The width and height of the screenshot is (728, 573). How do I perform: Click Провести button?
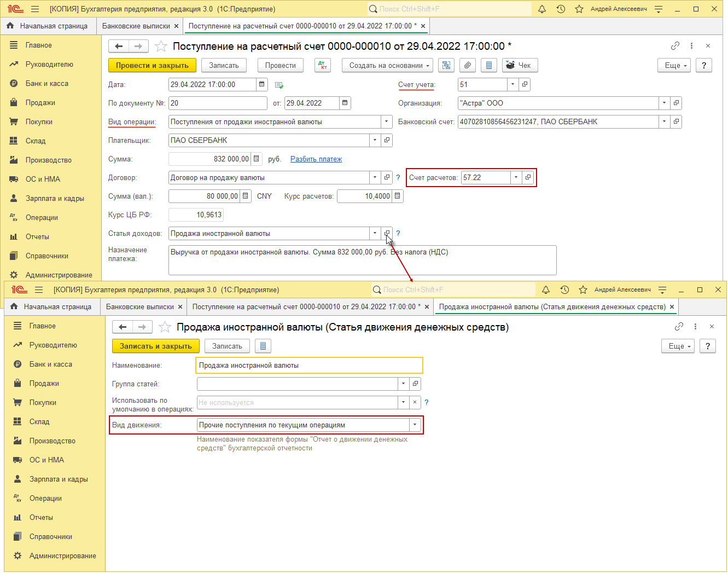point(281,65)
